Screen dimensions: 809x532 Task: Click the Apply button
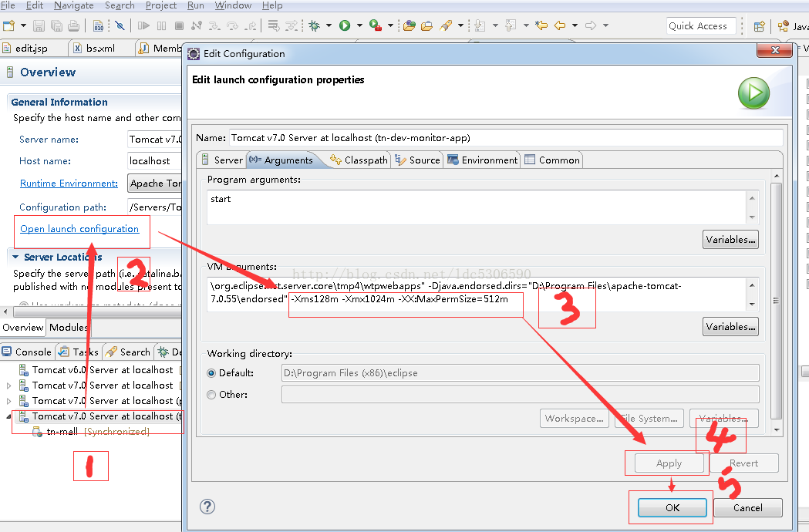[x=669, y=463]
